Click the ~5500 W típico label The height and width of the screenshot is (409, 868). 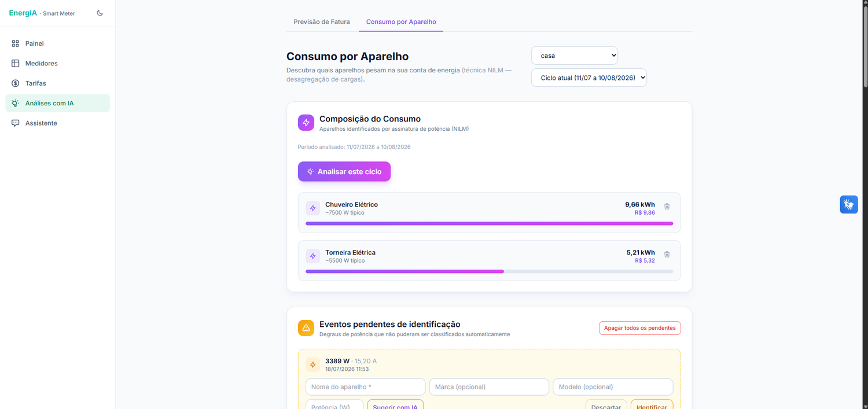[x=345, y=261]
